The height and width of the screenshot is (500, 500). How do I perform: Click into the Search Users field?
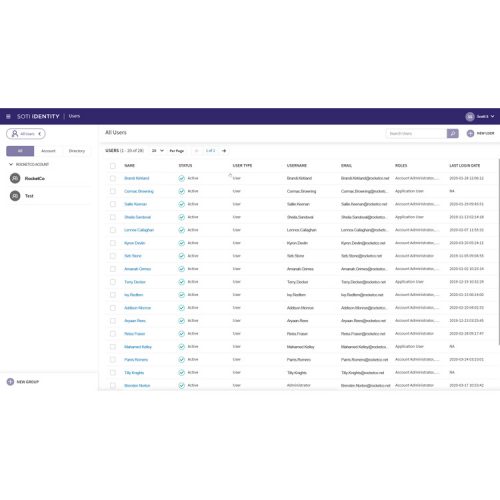[x=416, y=133]
